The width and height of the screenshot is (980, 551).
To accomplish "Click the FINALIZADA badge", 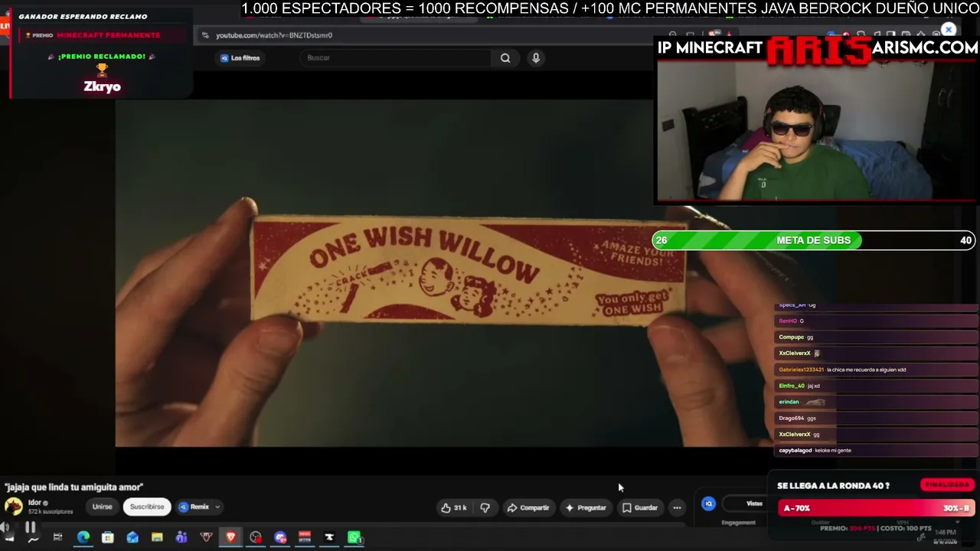I will pyautogui.click(x=947, y=485).
